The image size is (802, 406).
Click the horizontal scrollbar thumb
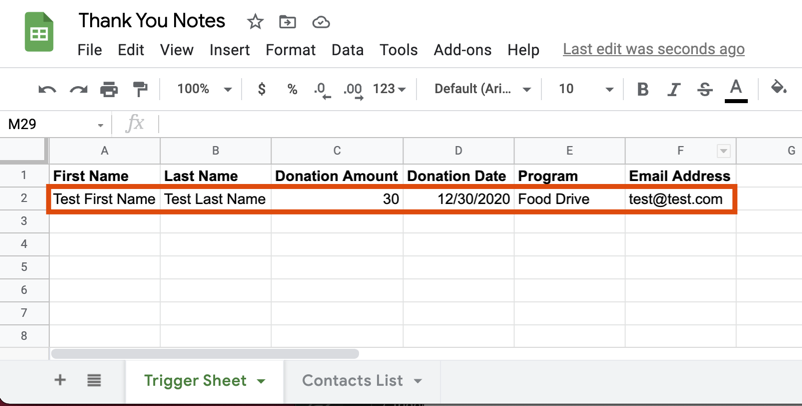coord(205,353)
